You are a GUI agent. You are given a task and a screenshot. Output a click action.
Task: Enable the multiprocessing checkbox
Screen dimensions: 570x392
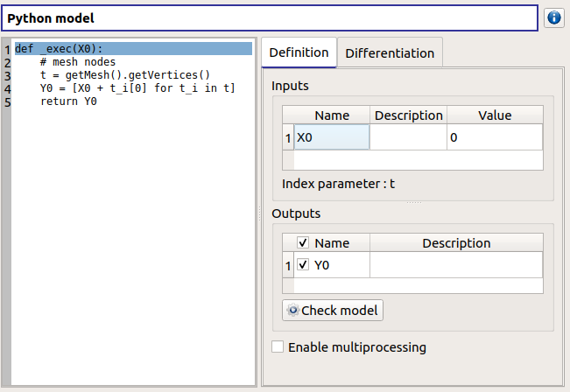[278, 347]
